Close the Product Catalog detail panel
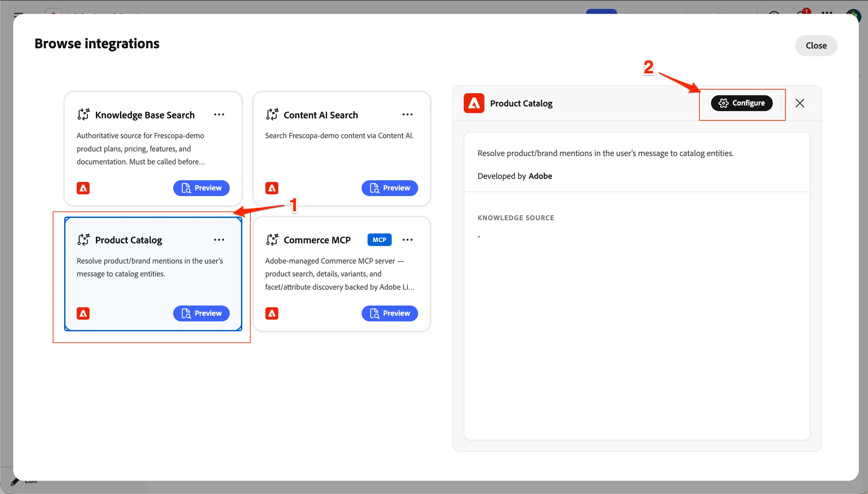This screenshot has height=494, width=868. 800,103
